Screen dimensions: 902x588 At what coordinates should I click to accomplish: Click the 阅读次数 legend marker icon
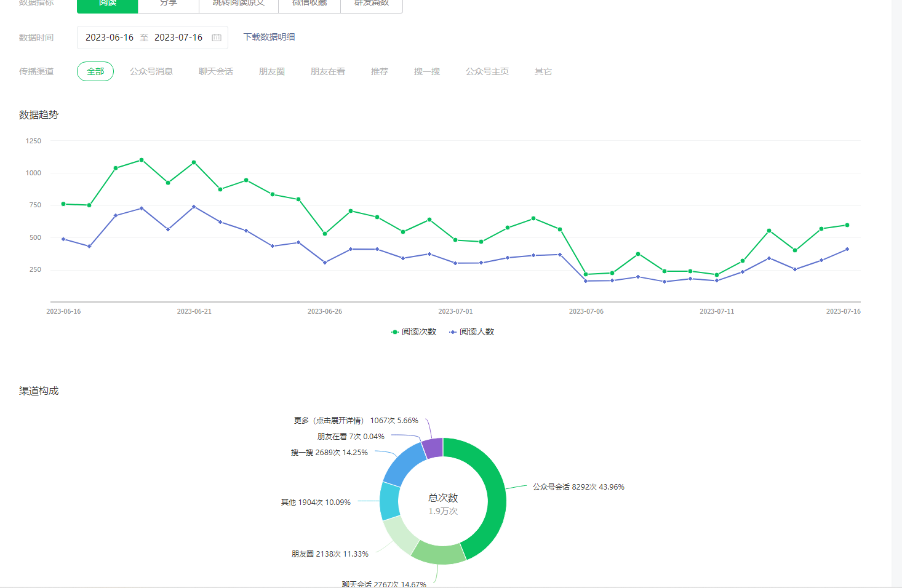395,332
